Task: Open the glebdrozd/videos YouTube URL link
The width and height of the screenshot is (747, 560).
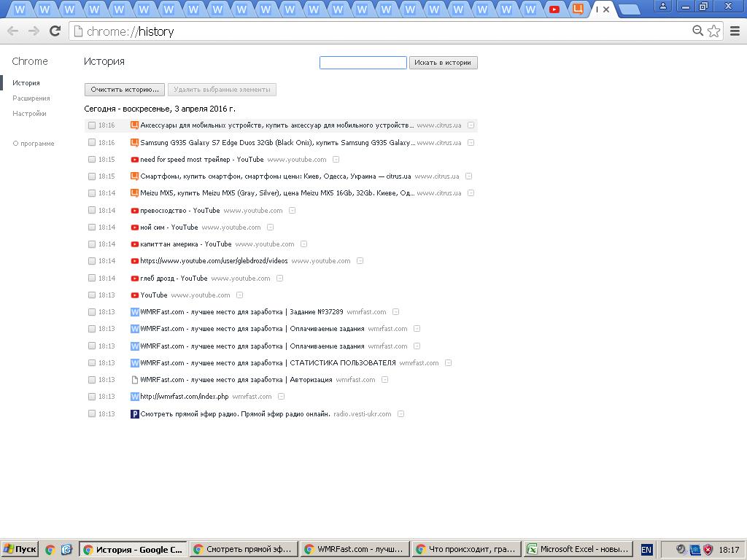Action: (214, 261)
